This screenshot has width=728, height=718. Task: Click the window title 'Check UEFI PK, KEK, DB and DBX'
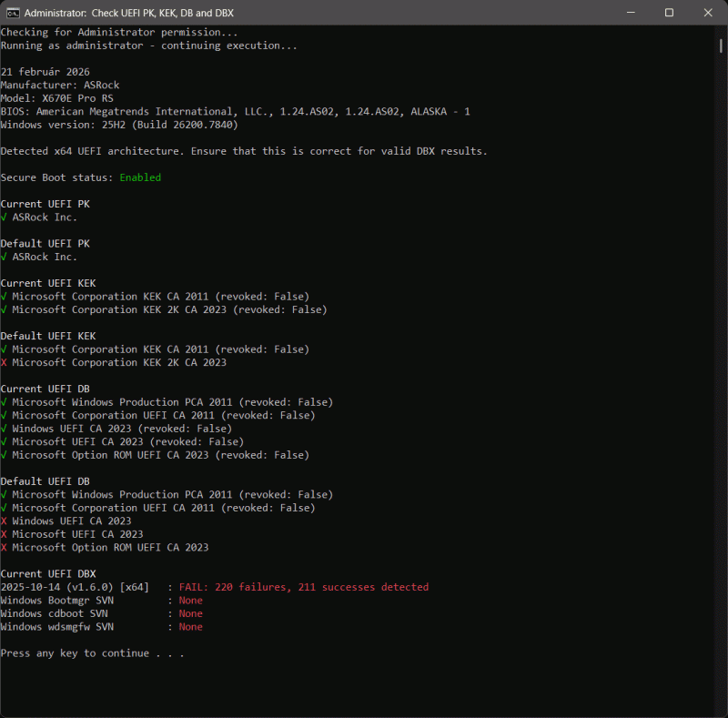pyautogui.click(x=163, y=13)
